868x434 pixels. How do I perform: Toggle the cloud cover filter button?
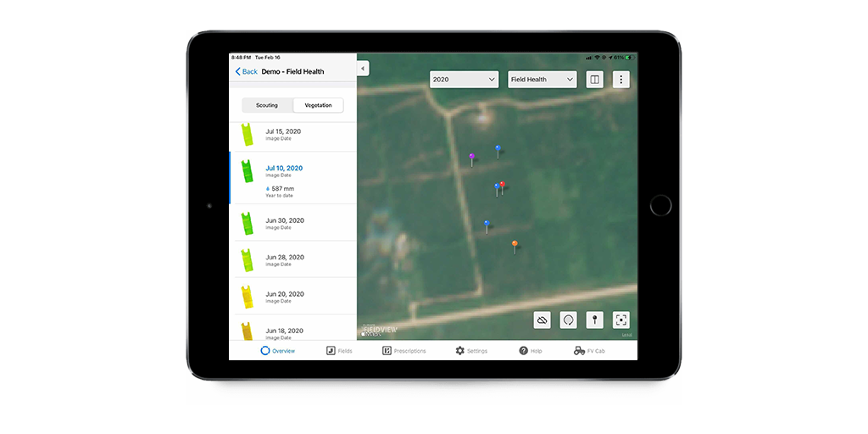click(x=542, y=320)
